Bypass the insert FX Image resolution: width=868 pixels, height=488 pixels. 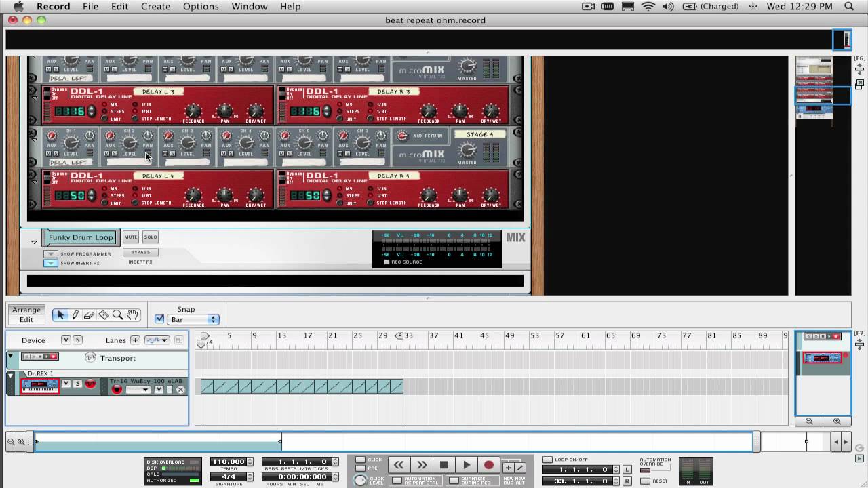140,252
